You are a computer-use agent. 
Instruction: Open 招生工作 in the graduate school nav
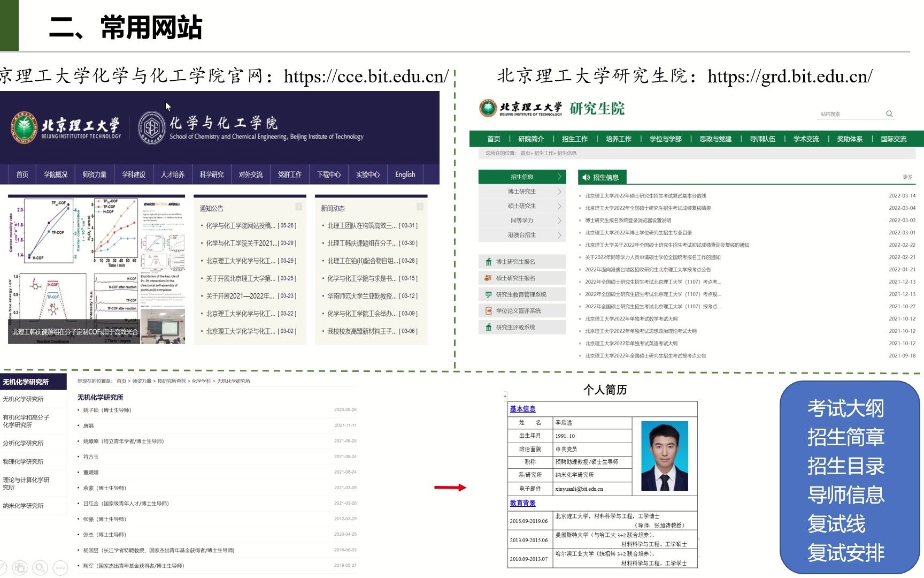pos(575,139)
